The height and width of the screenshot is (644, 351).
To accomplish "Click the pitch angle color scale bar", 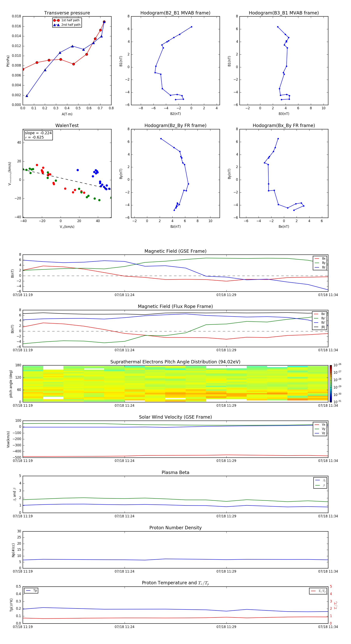I will point(331,384).
